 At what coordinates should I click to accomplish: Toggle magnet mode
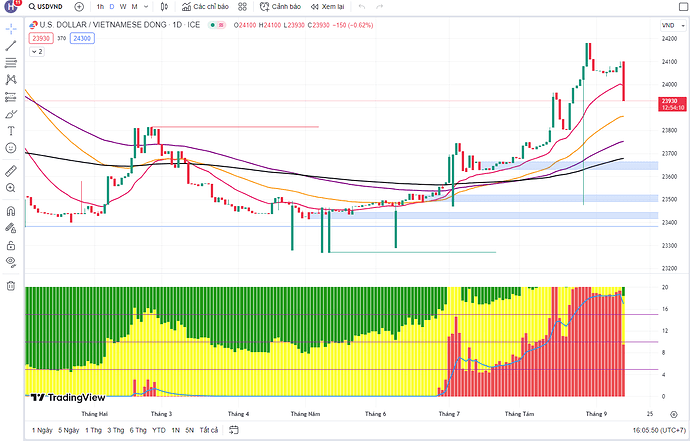tap(11, 211)
